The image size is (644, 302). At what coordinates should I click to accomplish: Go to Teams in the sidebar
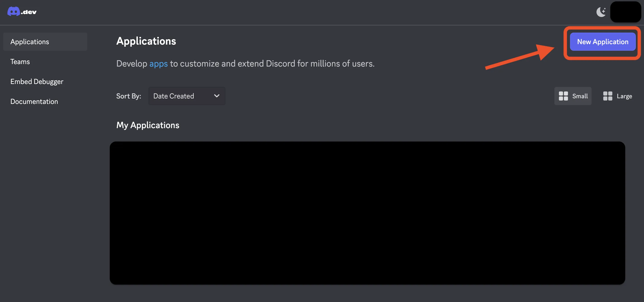pos(20,62)
